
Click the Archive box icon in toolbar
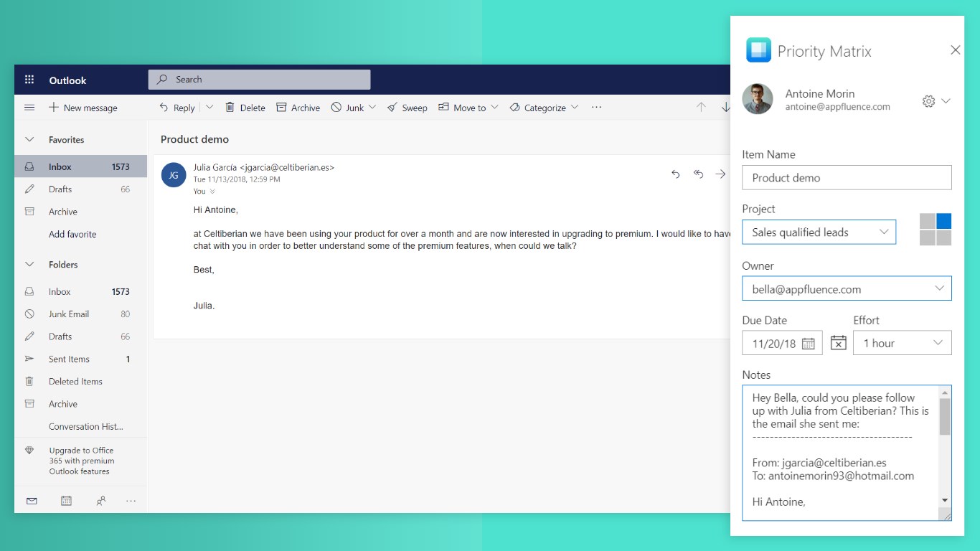281,108
